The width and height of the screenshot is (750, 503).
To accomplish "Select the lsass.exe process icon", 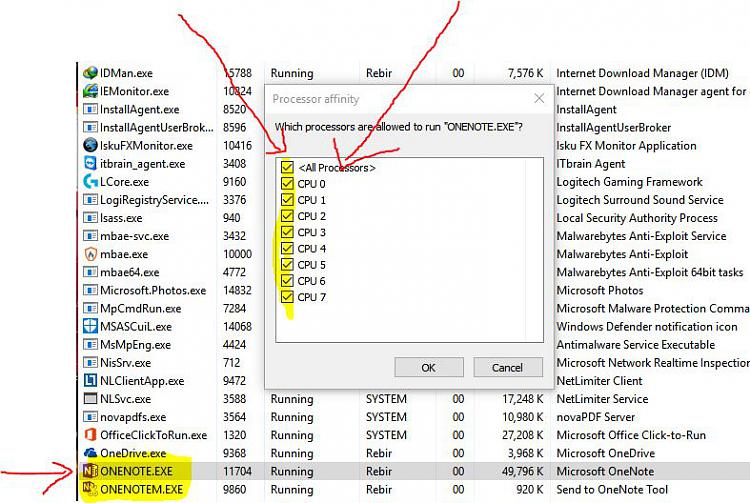I will tap(90, 218).
